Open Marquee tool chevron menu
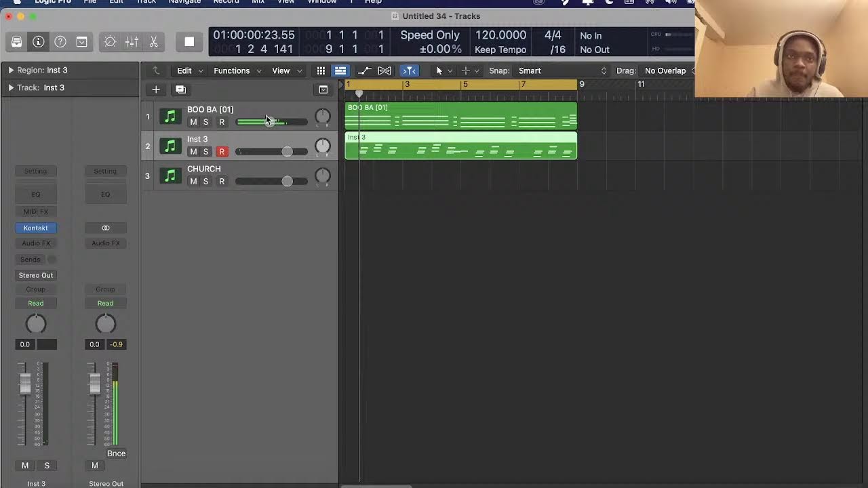The width and height of the screenshot is (868, 488). coord(477,70)
